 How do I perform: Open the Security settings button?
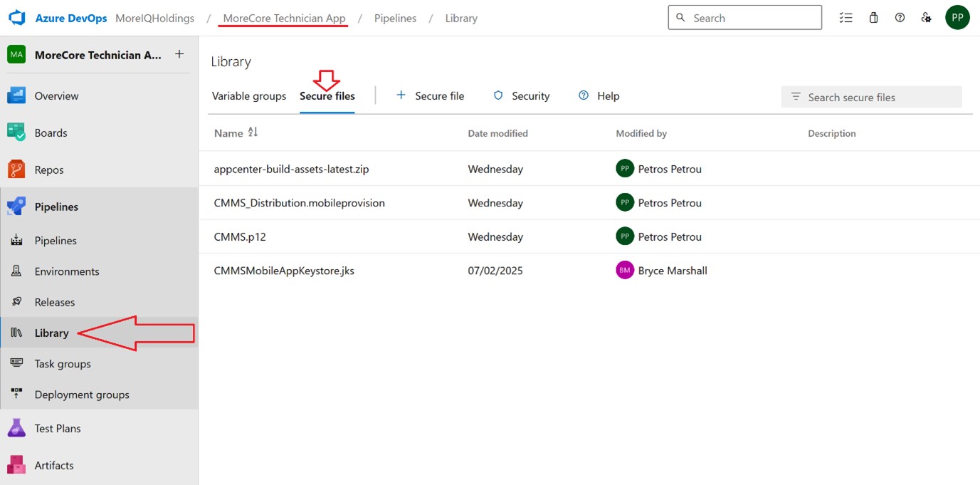[x=522, y=96]
